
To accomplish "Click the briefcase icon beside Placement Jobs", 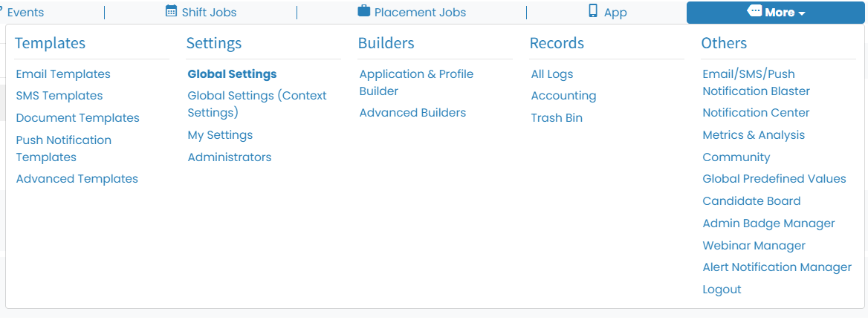I will [x=363, y=11].
